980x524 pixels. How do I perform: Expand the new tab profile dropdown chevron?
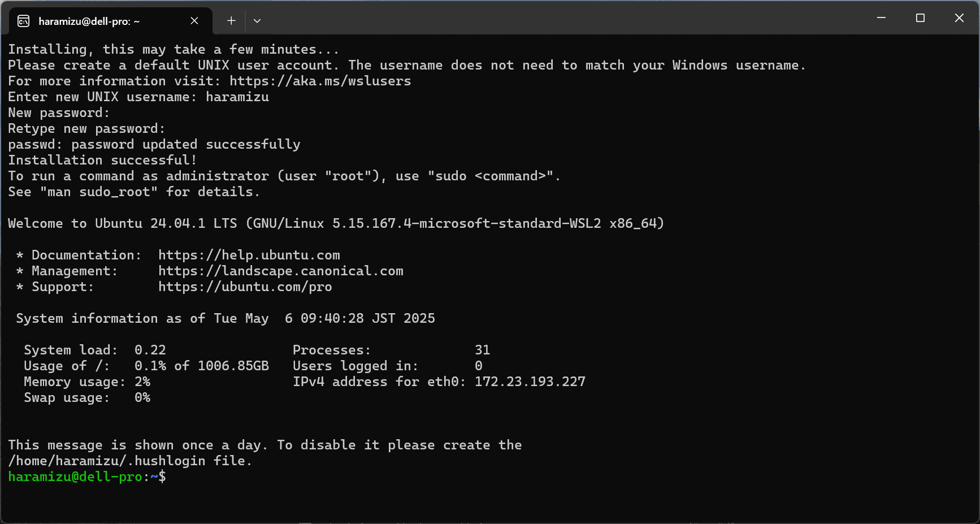click(x=257, y=21)
